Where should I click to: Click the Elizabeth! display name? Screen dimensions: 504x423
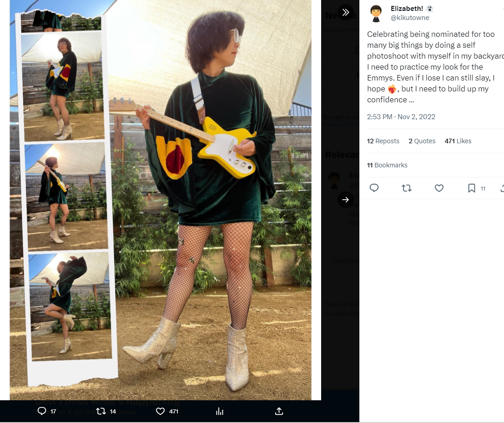[x=407, y=9]
